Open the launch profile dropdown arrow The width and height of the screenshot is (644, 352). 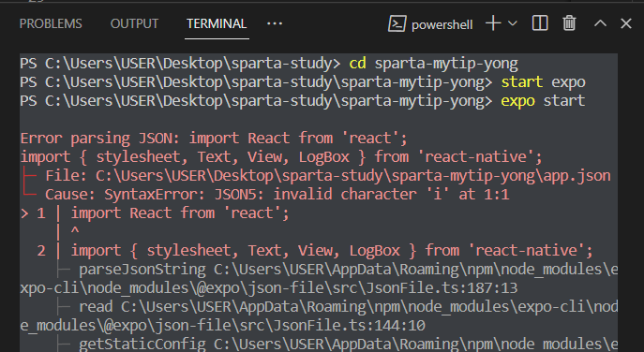point(512,23)
